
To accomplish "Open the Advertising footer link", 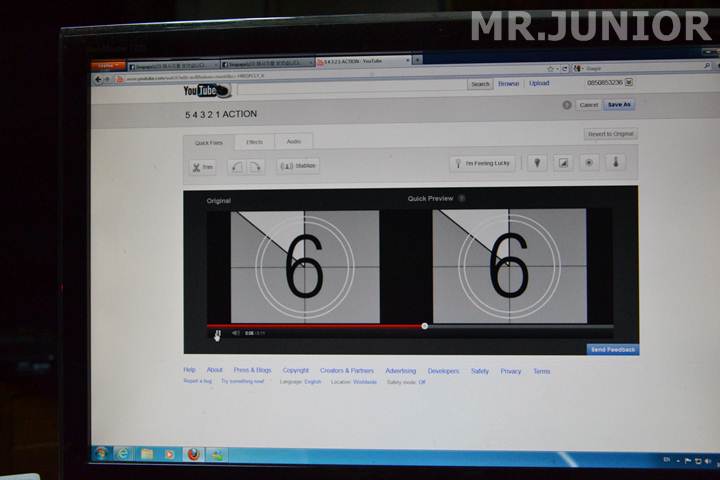I will 401,371.
